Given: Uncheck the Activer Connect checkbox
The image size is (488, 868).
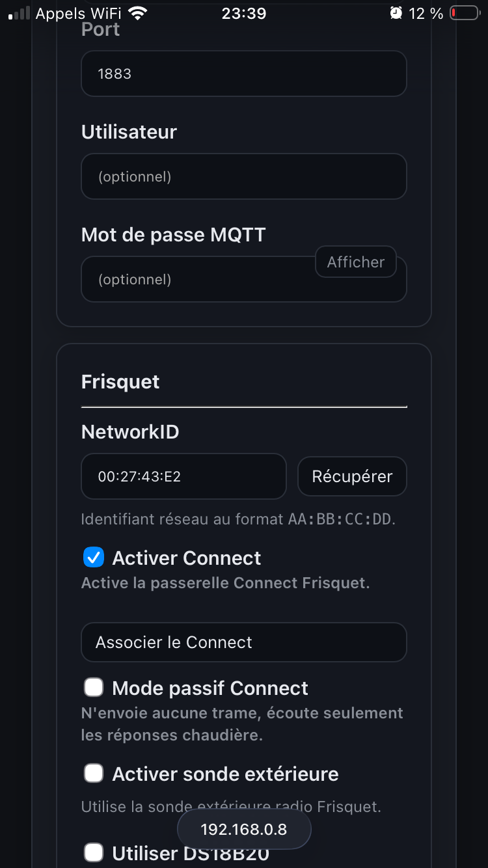Looking at the screenshot, I should click(x=94, y=558).
